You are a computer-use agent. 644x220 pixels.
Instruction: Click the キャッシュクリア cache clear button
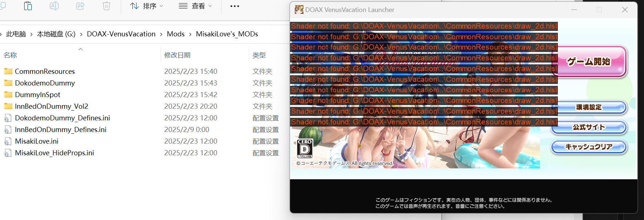point(589,147)
